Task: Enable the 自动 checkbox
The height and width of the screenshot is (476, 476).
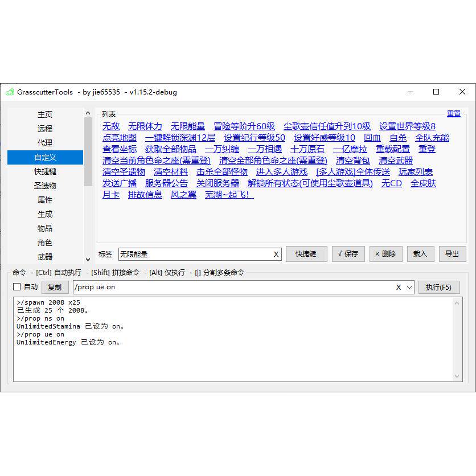Action: (x=16, y=287)
